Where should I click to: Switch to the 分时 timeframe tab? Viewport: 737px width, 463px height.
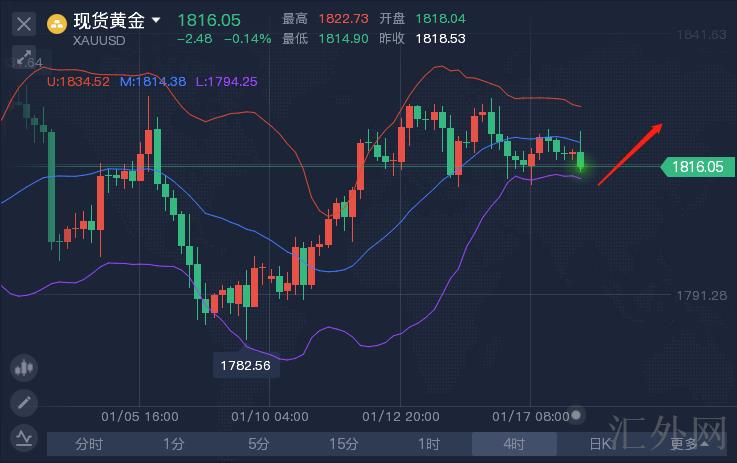click(x=89, y=444)
